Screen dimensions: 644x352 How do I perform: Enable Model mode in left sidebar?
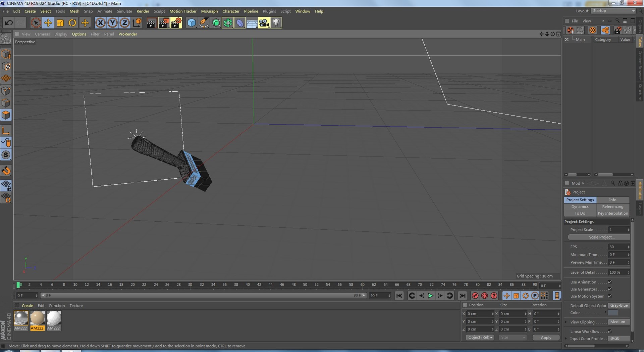pyautogui.click(x=6, y=54)
